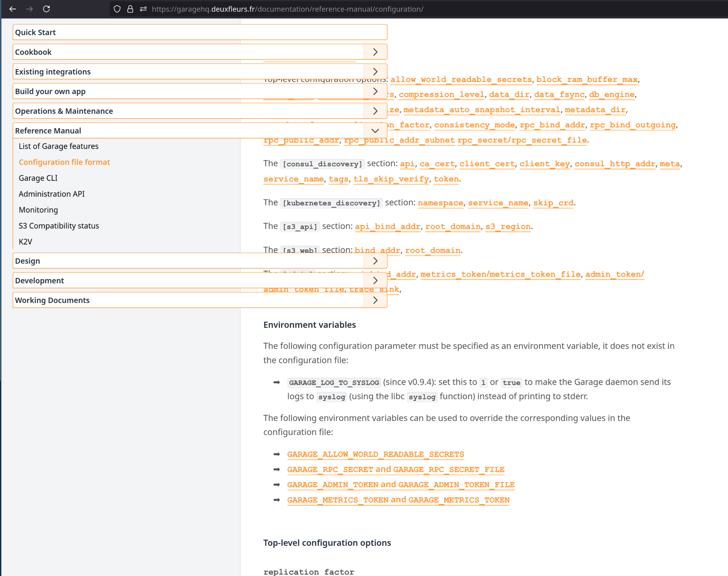Screen dimensions: 728x576
Task: Follow metadata_dir link
Action: 595,110
